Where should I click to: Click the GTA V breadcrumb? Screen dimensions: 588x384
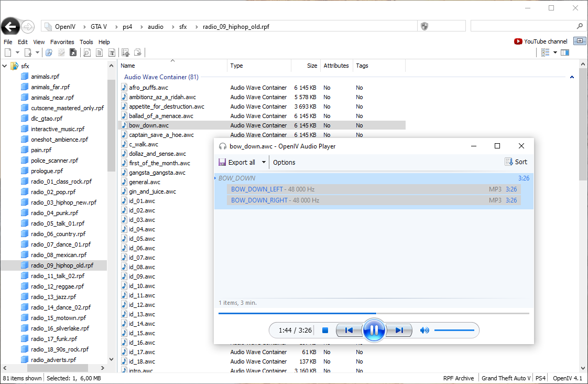pos(99,27)
